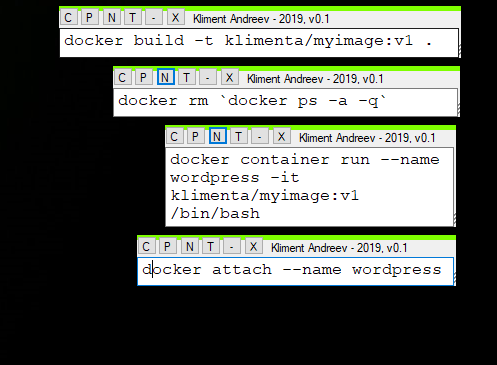Click T button in docker rm note
The height and width of the screenshot is (365, 497).
[x=187, y=77]
